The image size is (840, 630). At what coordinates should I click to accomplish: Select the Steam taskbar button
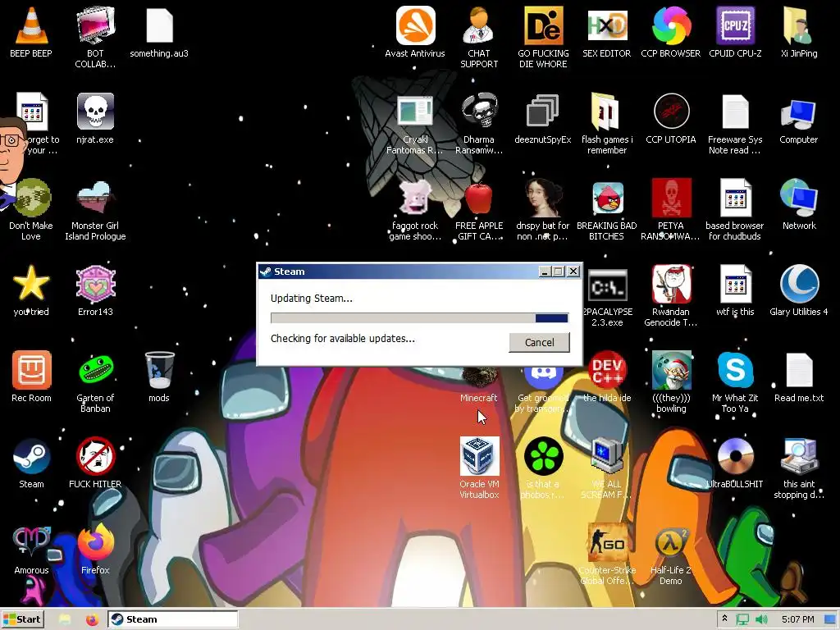tap(172, 619)
